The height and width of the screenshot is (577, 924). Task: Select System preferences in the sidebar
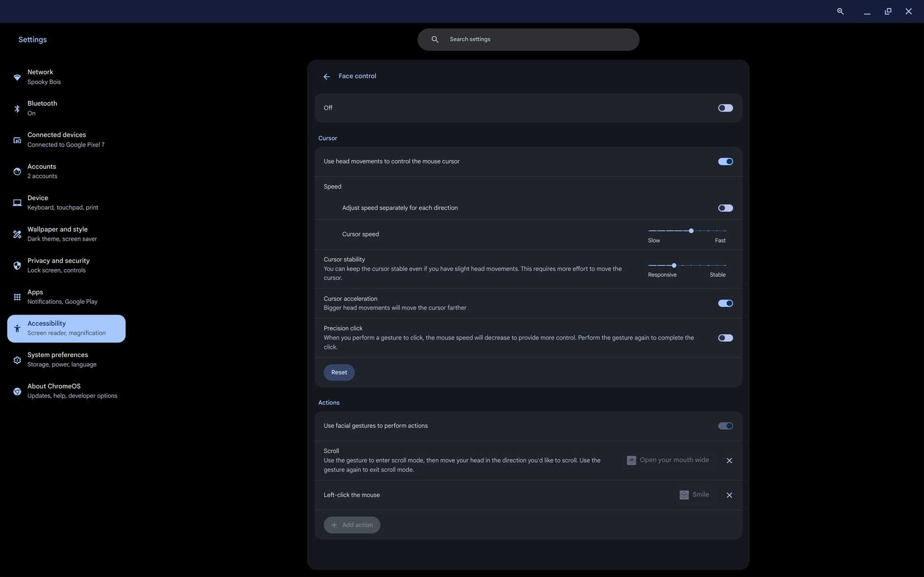pyautogui.click(x=58, y=359)
